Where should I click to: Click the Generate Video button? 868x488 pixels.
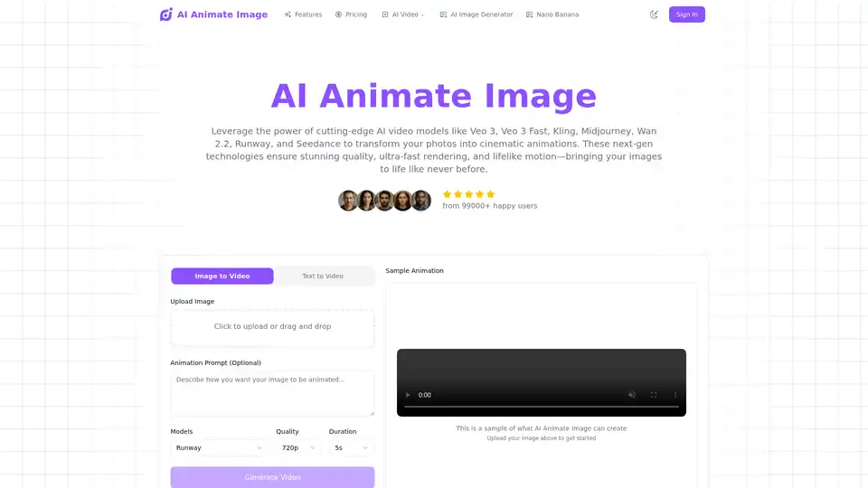pos(272,476)
